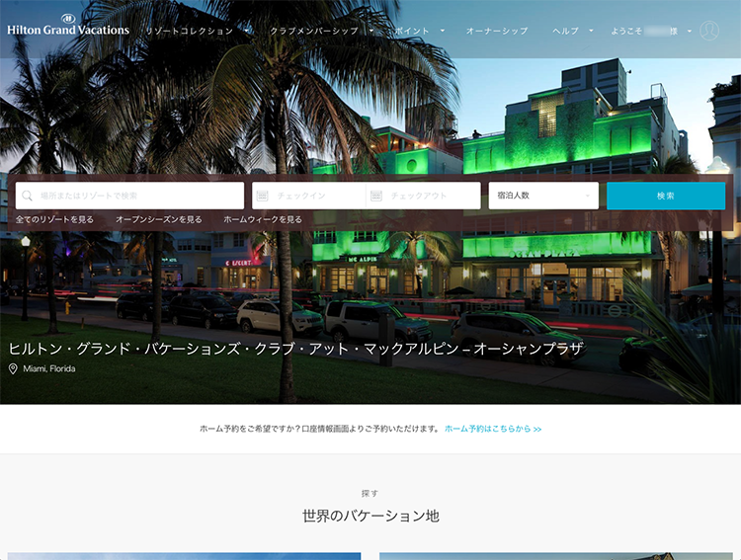Focus the チェックアウト date field
Screen dimensions: 741x560
click(424, 196)
